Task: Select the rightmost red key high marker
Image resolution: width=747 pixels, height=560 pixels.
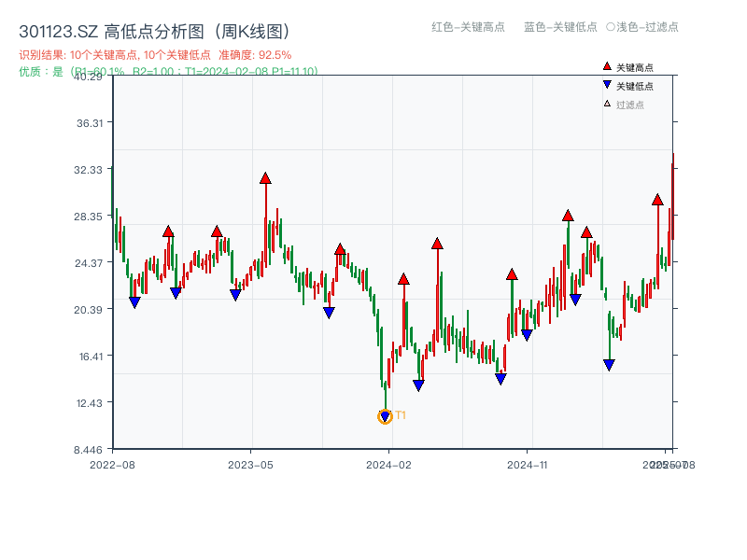Action: point(657,200)
